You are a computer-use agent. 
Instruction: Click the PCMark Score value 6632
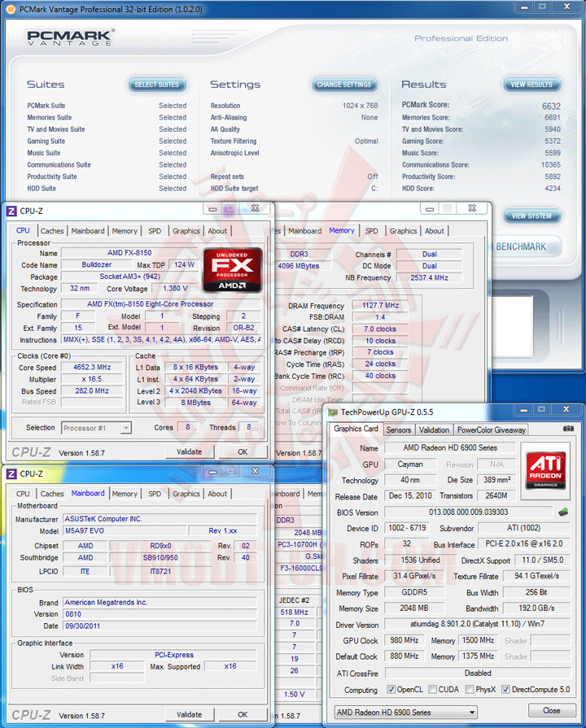point(551,107)
